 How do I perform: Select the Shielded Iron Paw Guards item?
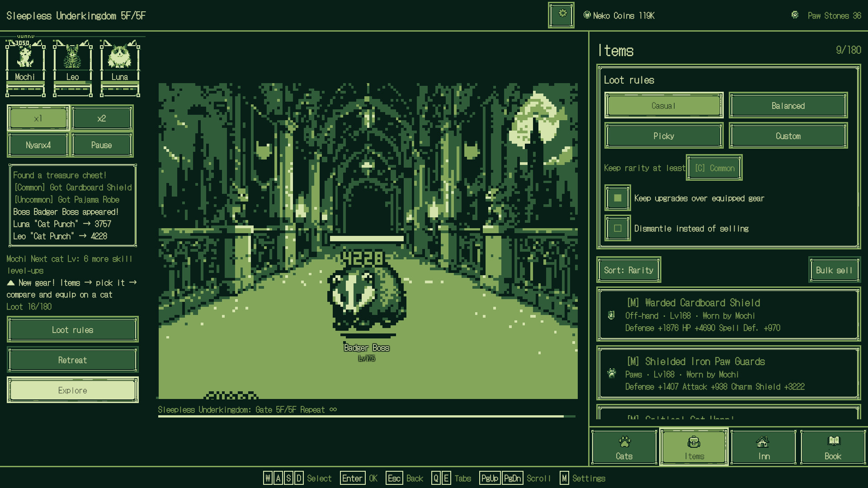pyautogui.click(x=729, y=373)
